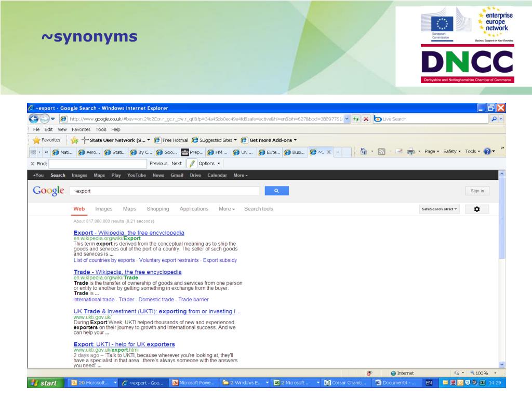Viewport: 532px width, 399px height.
Task: Click Previous in the Find bar
Action: tap(158, 164)
